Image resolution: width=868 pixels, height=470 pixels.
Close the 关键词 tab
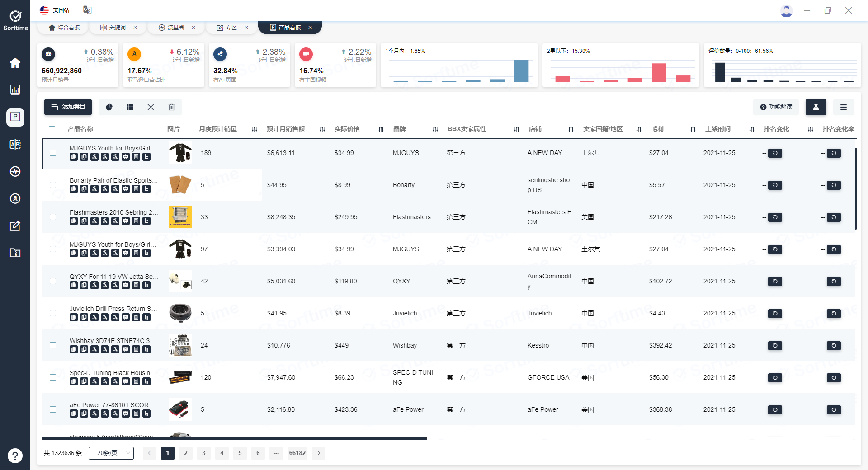click(135, 28)
